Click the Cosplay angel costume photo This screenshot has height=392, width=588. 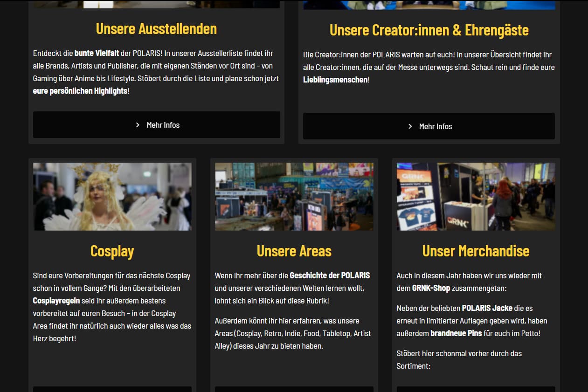[112, 196]
